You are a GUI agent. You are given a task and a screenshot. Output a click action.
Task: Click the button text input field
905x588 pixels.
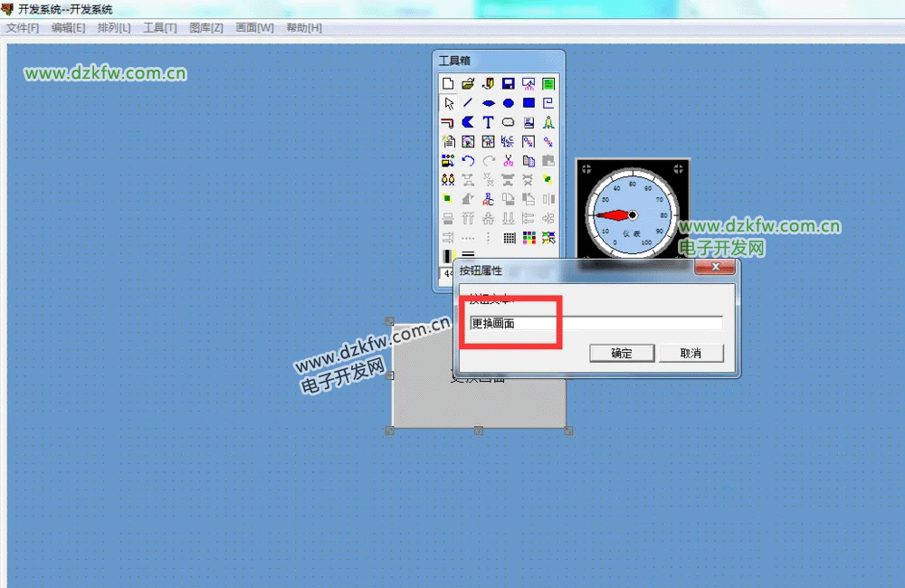tap(595, 323)
